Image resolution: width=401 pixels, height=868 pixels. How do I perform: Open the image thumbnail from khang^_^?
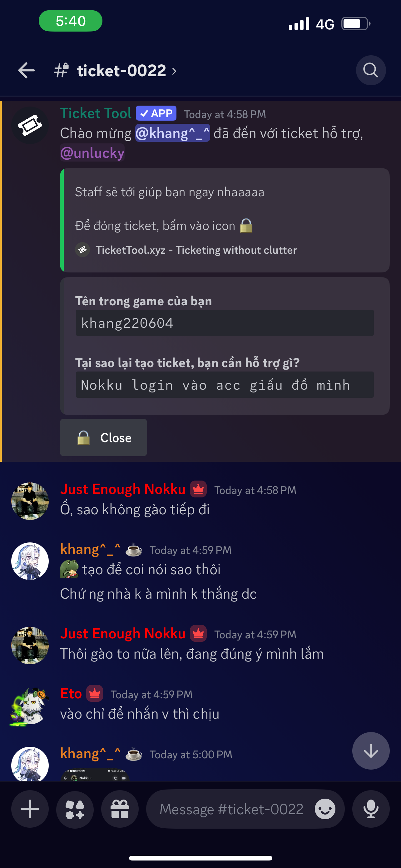click(x=95, y=775)
